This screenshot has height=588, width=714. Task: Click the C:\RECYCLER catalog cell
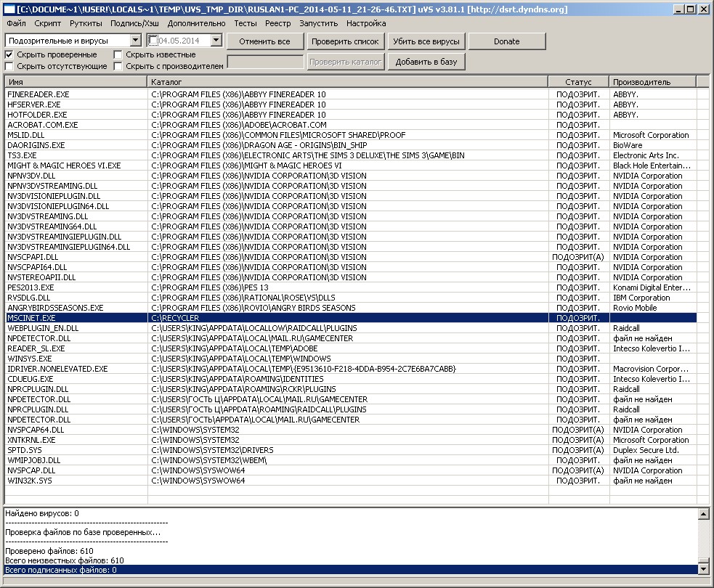(x=348, y=318)
